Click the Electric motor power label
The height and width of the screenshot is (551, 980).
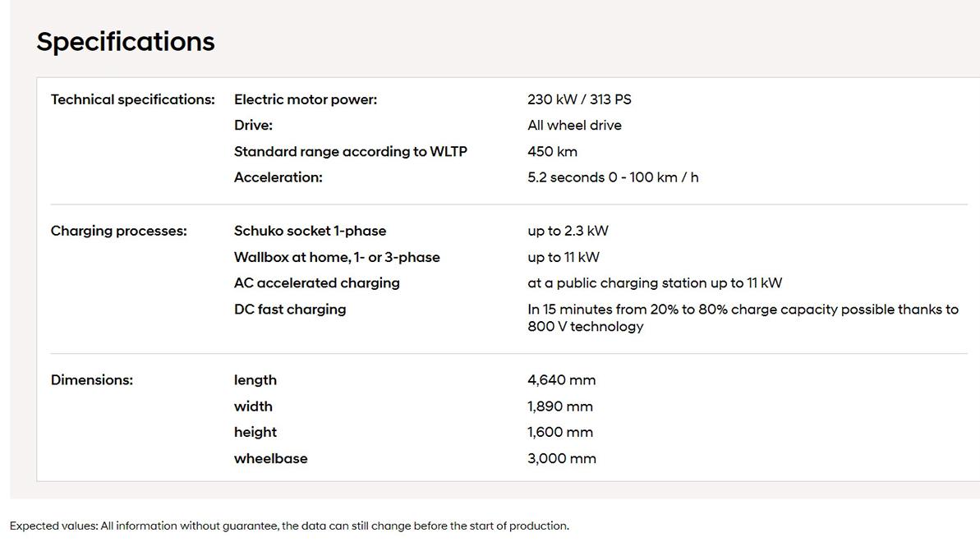(x=306, y=99)
